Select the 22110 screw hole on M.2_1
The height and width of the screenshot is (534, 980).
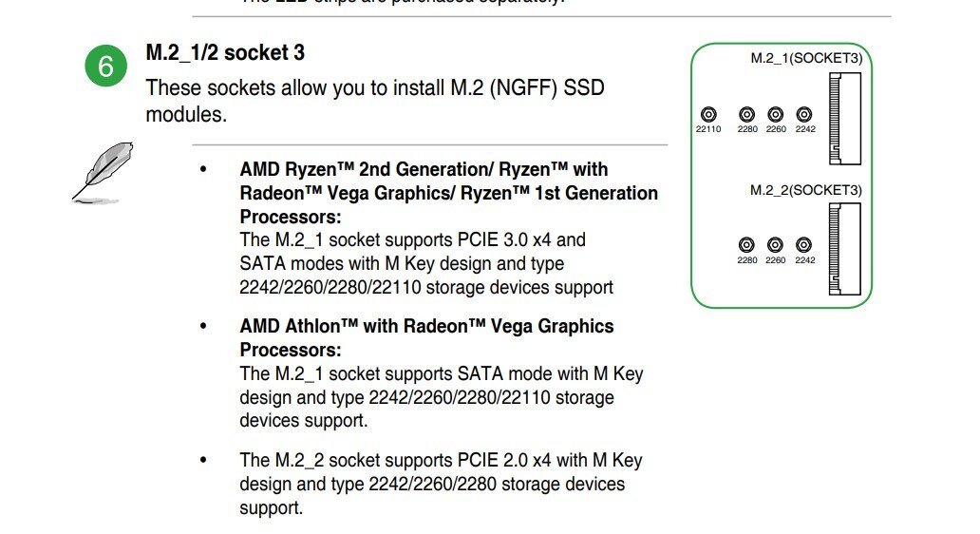click(x=708, y=114)
